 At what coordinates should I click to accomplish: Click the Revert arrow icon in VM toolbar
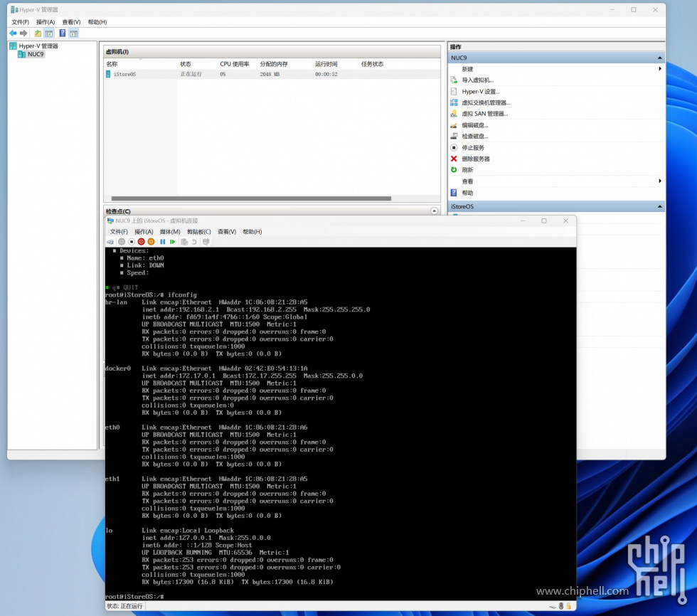[194, 242]
